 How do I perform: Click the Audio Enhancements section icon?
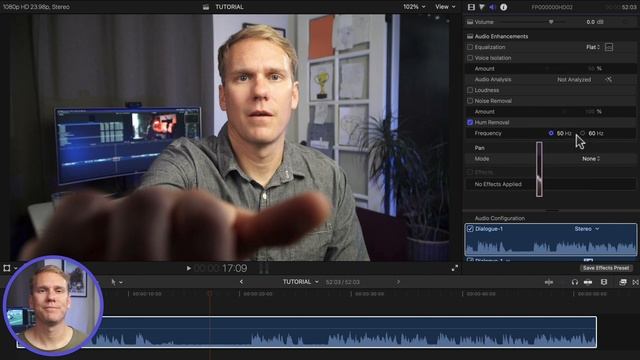tap(470, 36)
